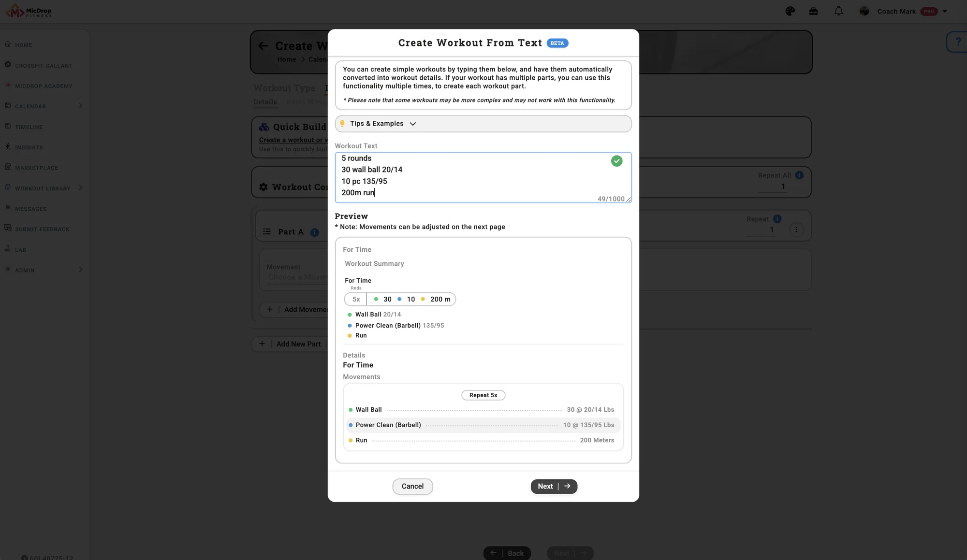Click the BETA badge in dialog title

(x=557, y=43)
